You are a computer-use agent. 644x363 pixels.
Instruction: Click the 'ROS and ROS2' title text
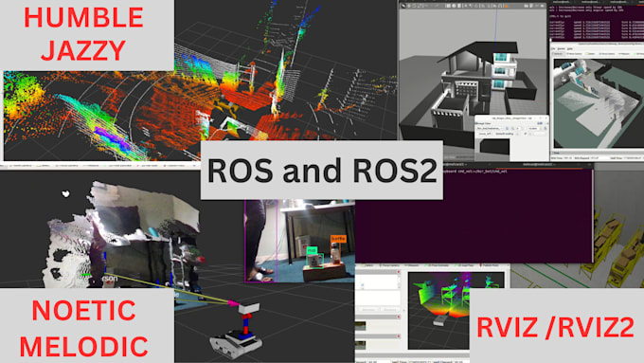click(x=322, y=171)
